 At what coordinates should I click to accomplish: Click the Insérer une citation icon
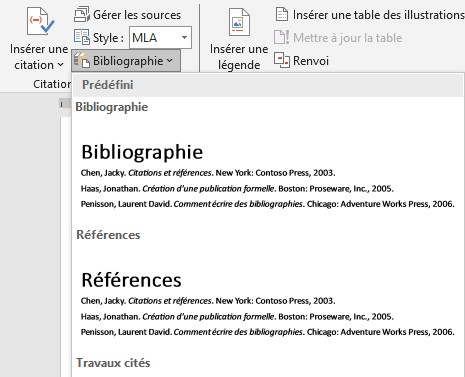(x=40, y=22)
